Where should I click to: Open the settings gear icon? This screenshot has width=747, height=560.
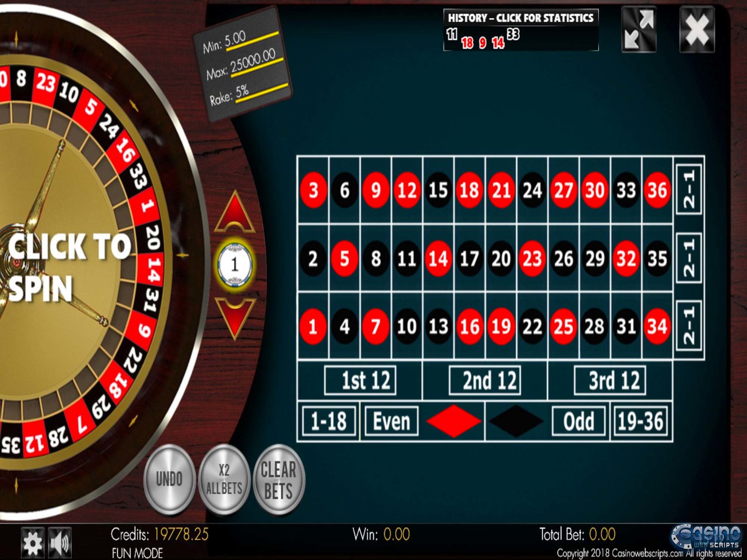(x=33, y=543)
